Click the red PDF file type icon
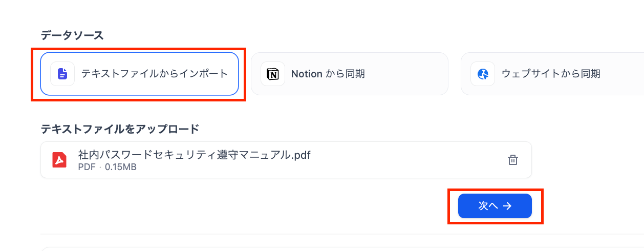This screenshot has width=644, height=251. tap(60, 160)
